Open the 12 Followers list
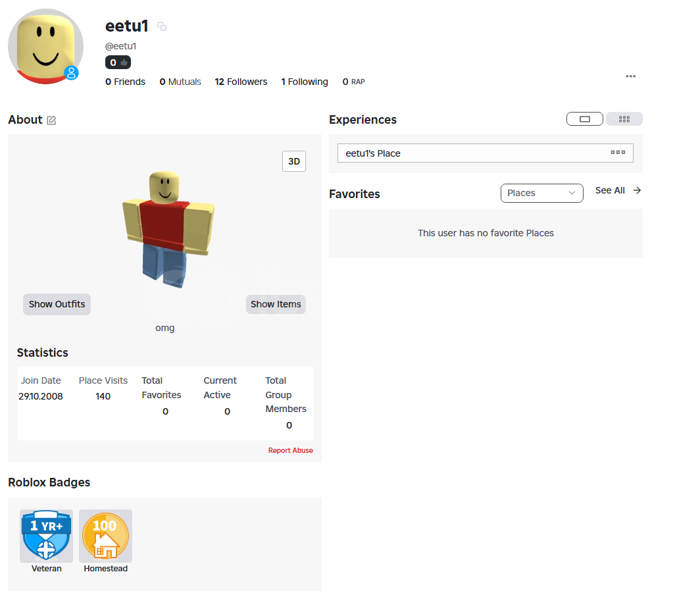 tap(241, 82)
